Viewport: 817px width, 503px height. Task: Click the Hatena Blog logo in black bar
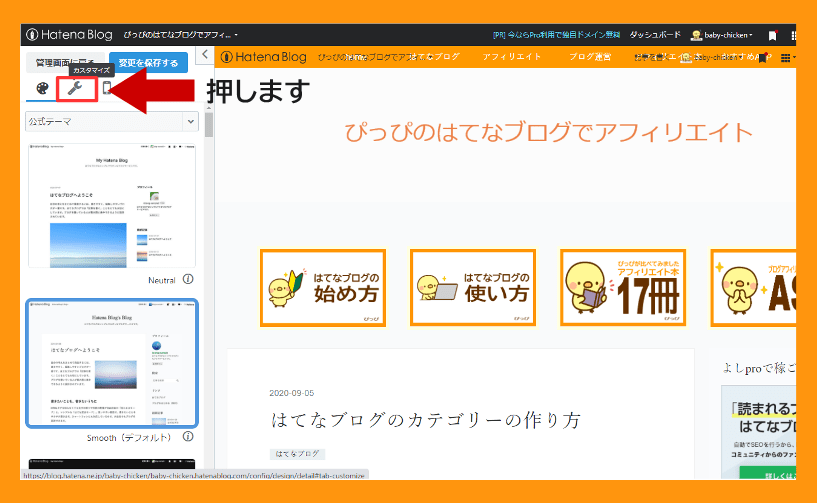tap(69, 35)
